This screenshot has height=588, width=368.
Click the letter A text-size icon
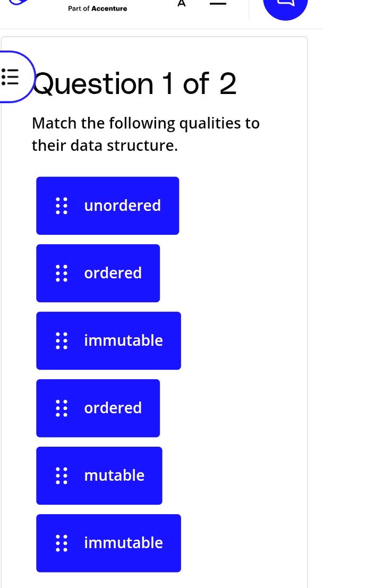(182, 3)
